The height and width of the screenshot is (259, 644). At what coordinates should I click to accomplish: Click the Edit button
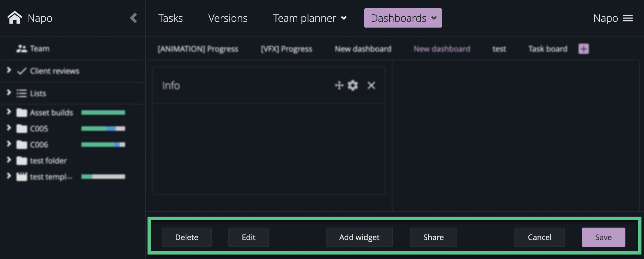[x=249, y=237]
